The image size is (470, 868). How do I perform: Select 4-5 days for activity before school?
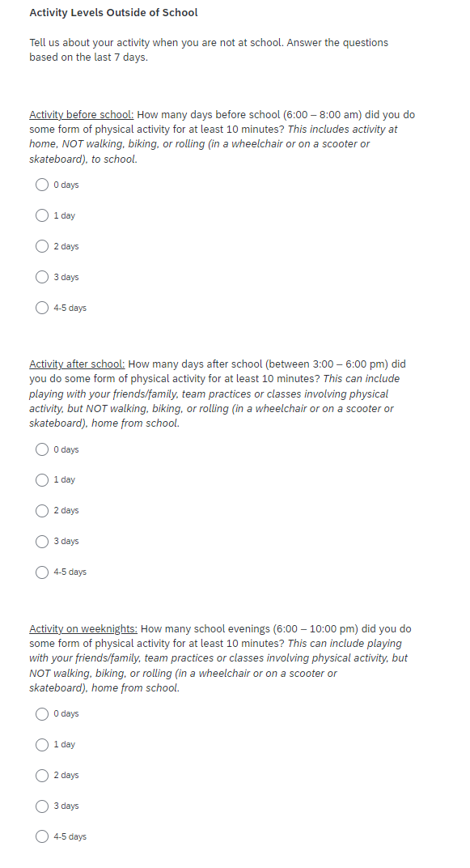[42, 308]
